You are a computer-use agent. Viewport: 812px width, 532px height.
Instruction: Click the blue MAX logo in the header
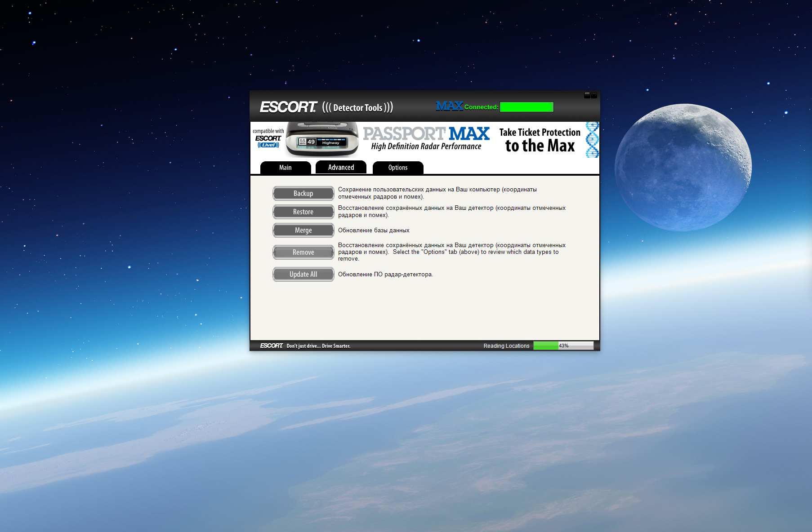point(449,106)
